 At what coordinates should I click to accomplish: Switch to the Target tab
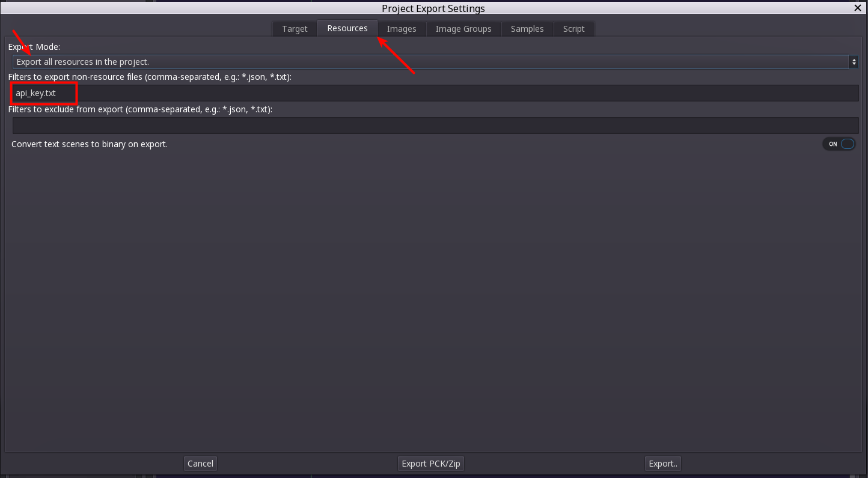tap(295, 29)
